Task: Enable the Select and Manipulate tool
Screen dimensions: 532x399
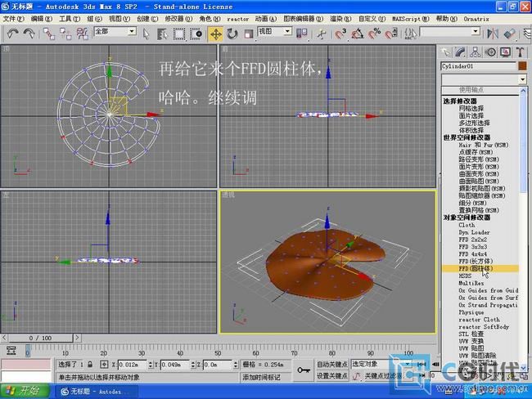Action: 321,34
